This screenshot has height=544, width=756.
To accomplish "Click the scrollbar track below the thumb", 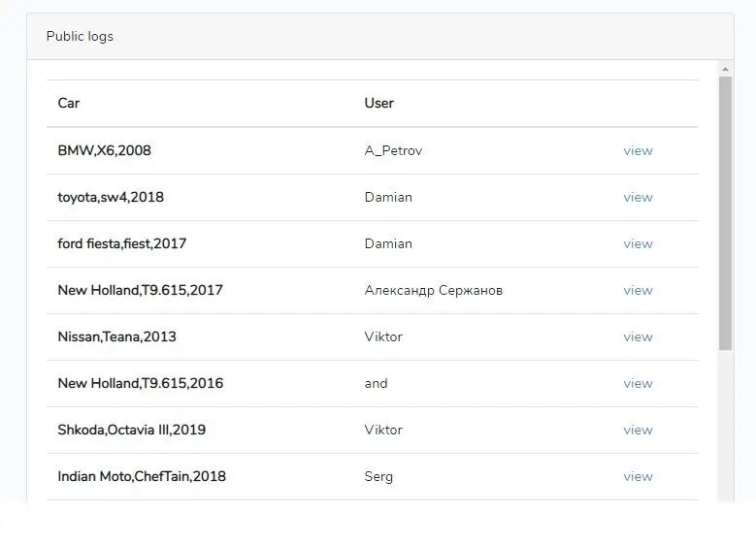I will click(725, 424).
